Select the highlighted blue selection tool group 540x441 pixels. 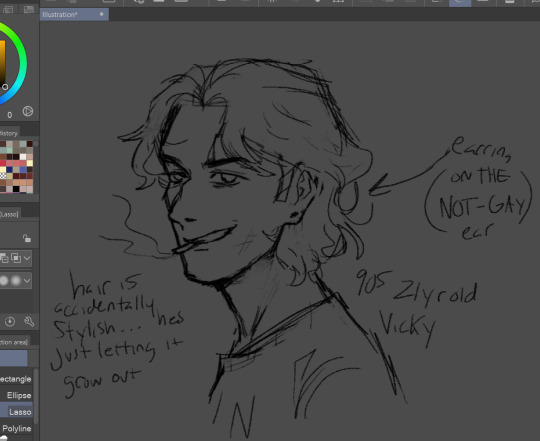pos(14,358)
